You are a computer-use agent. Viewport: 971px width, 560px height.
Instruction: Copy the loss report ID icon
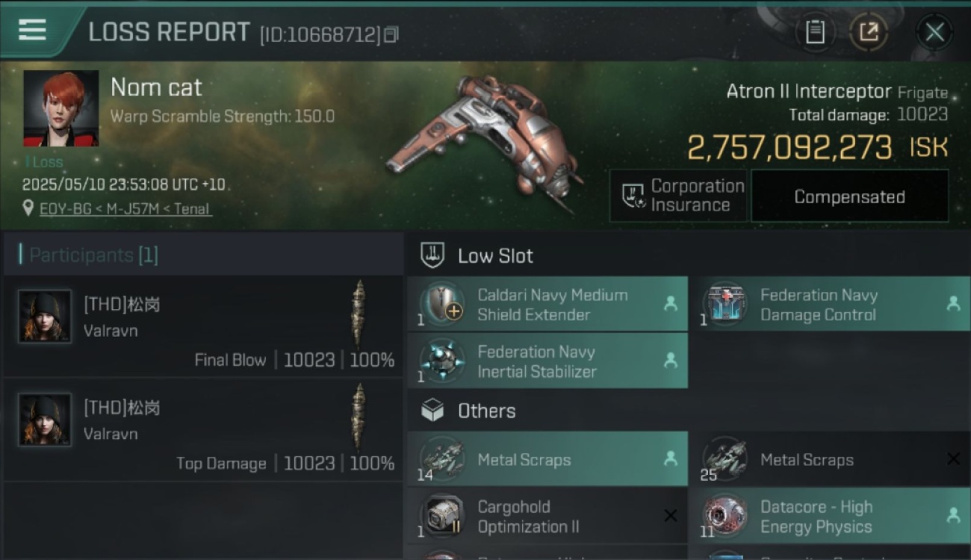391,34
